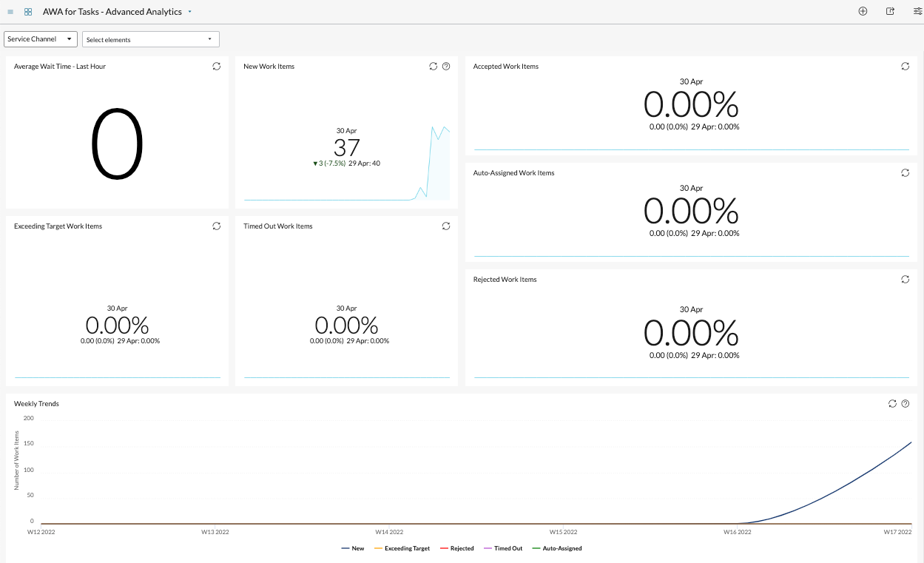The height and width of the screenshot is (563, 924).
Task: Click the Timed Out Work Items title
Action: pyautogui.click(x=278, y=226)
